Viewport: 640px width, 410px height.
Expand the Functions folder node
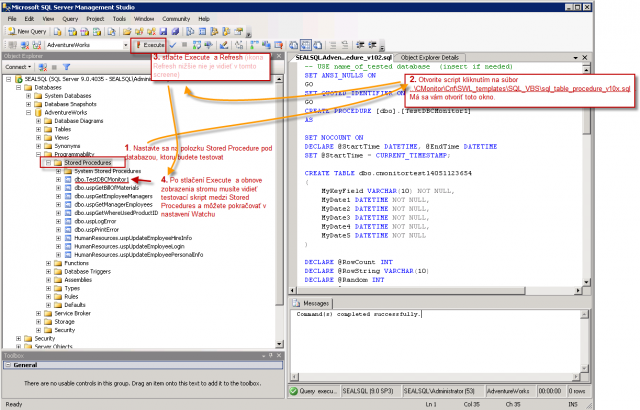point(48,264)
